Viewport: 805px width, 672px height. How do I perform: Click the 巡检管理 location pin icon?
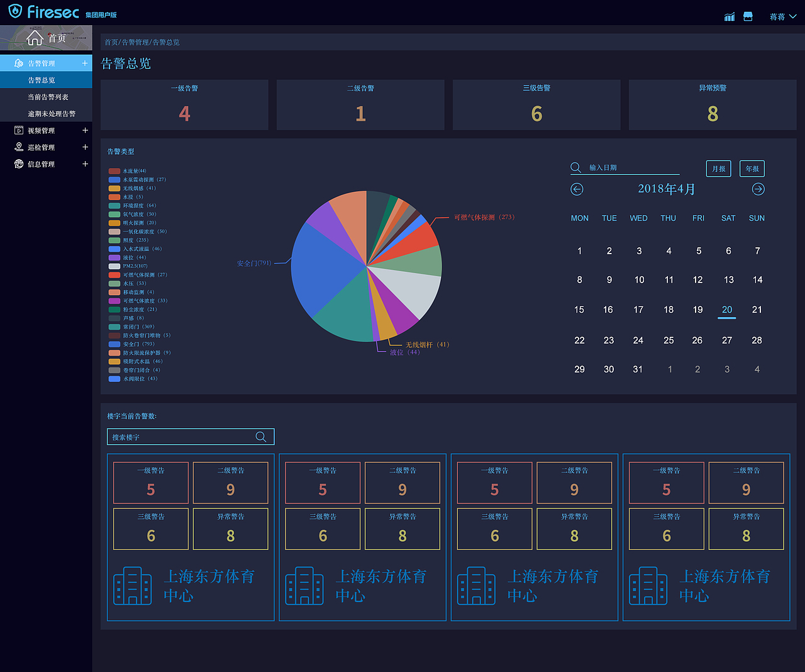(x=19, y=147)
